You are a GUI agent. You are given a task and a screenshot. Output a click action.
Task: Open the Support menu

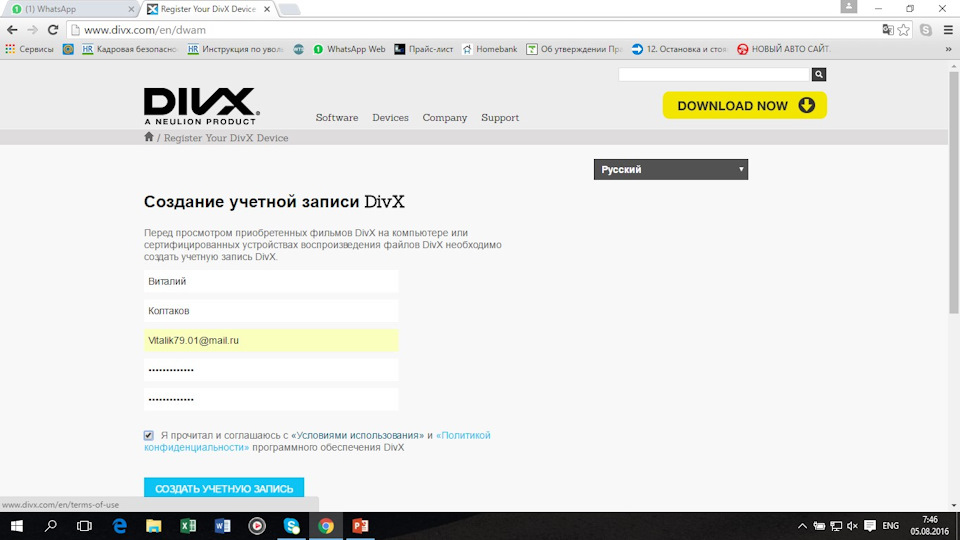[x=500, y=118]
